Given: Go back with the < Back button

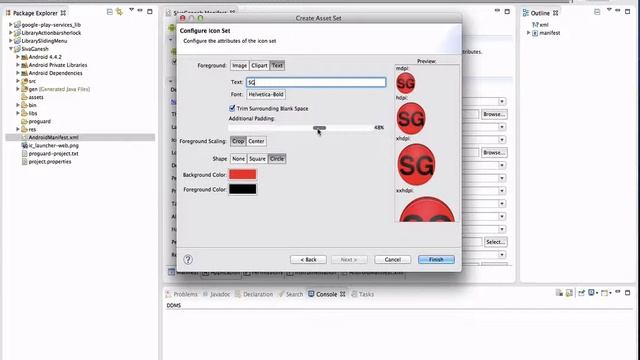Looking at the screenshot, I should (x=308, y=260).
